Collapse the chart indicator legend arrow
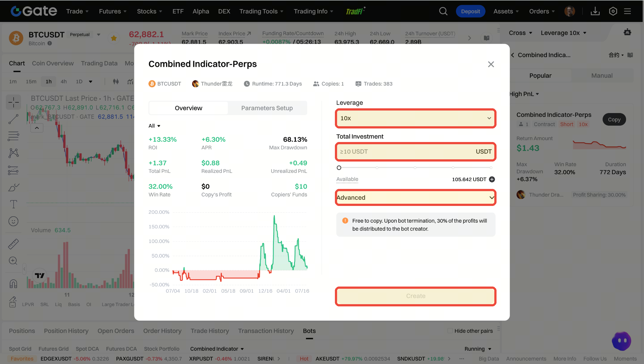Image resolution: width=644 pixels, height=364 pixels. 37,128
